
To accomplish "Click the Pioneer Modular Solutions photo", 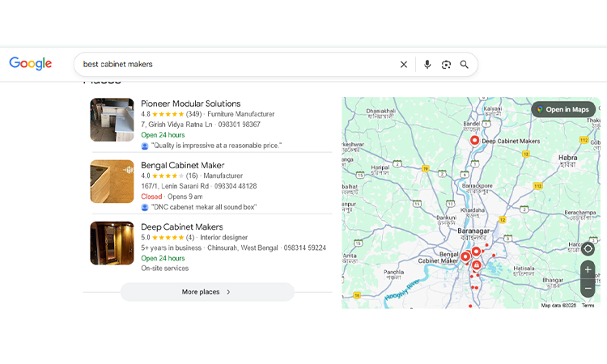I will tap(112, 120).
